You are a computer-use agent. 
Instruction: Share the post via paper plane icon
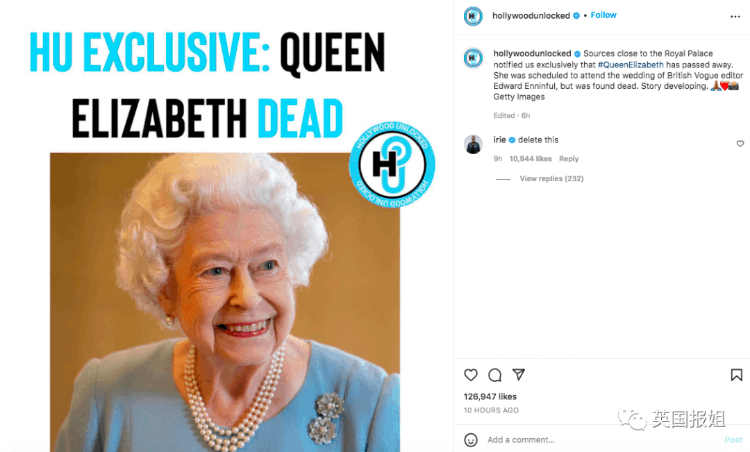518,375
